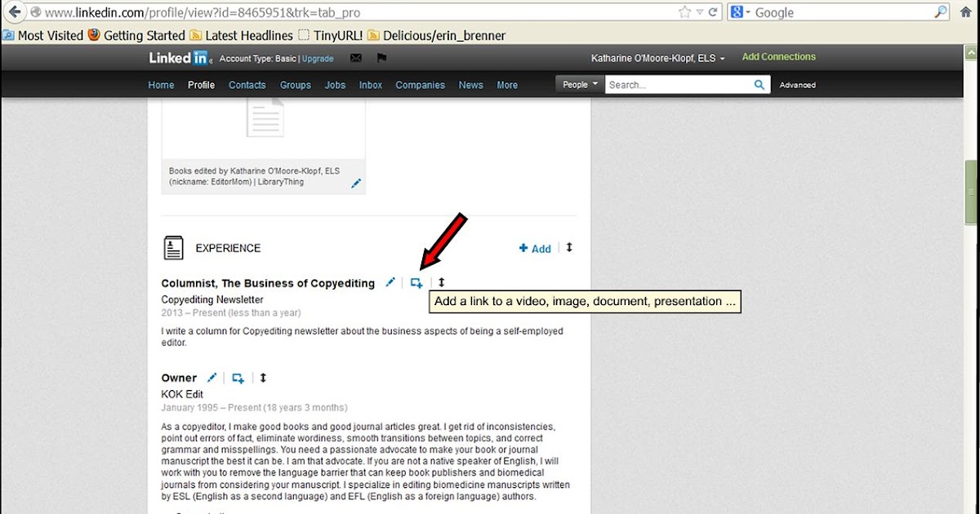Open the Contacts nav item
Screen dimensions: 980x514
(x=247, y=85)
